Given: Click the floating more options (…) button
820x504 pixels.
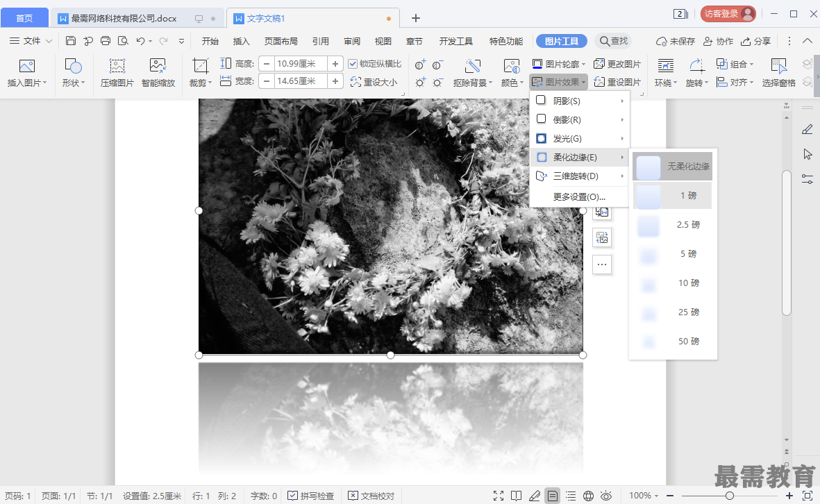Looking at the screenshot, I should [602, 264].
